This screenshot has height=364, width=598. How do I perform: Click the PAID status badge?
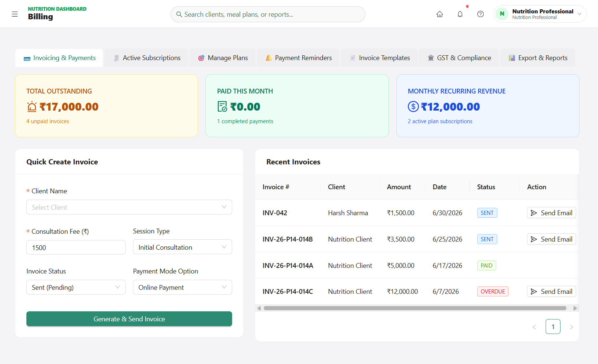(x=487, y=266)
